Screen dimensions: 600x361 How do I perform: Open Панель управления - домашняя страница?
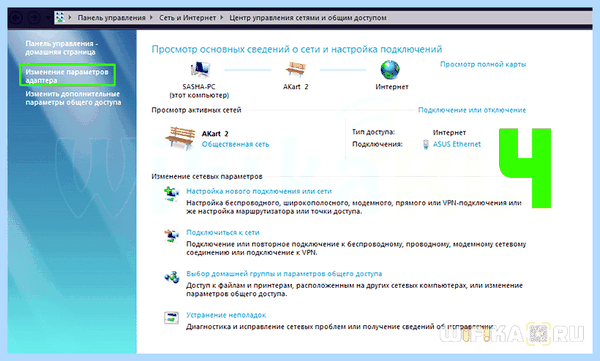(x=61, y=48)
